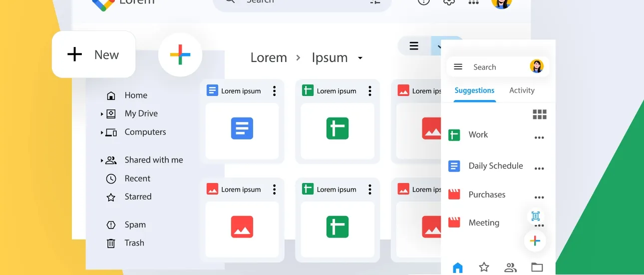Screen dimensions: 644x275
Task: Open search filter options icon in top search bar
Action: (x=375, y=1)
